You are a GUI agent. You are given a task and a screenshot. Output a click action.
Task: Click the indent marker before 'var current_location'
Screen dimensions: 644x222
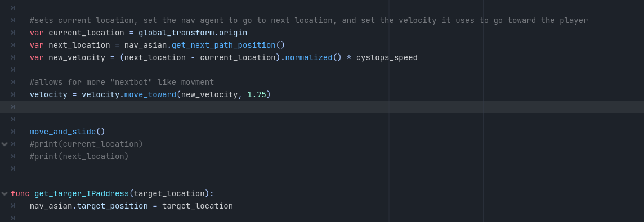pyautogui.click(x=13, y=33)
